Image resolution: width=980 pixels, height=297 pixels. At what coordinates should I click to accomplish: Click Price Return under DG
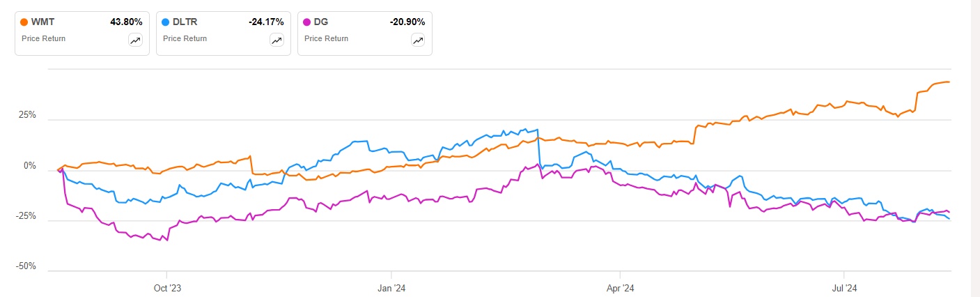coord(326,38)
